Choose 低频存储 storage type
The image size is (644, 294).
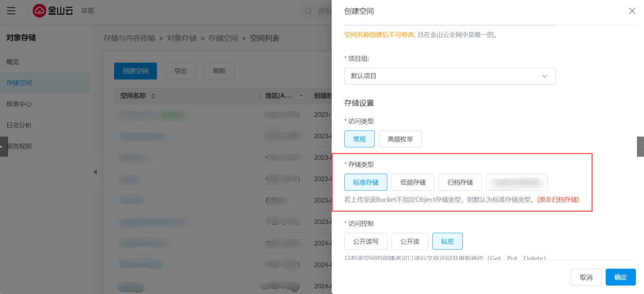point(412,182)
